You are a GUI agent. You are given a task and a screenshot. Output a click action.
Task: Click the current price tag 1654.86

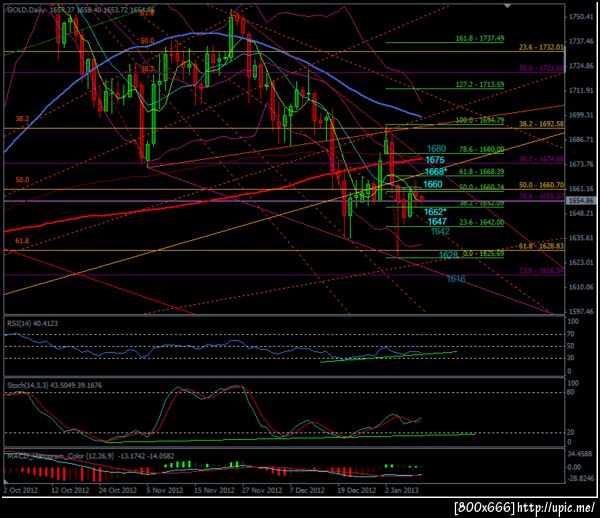580,200
